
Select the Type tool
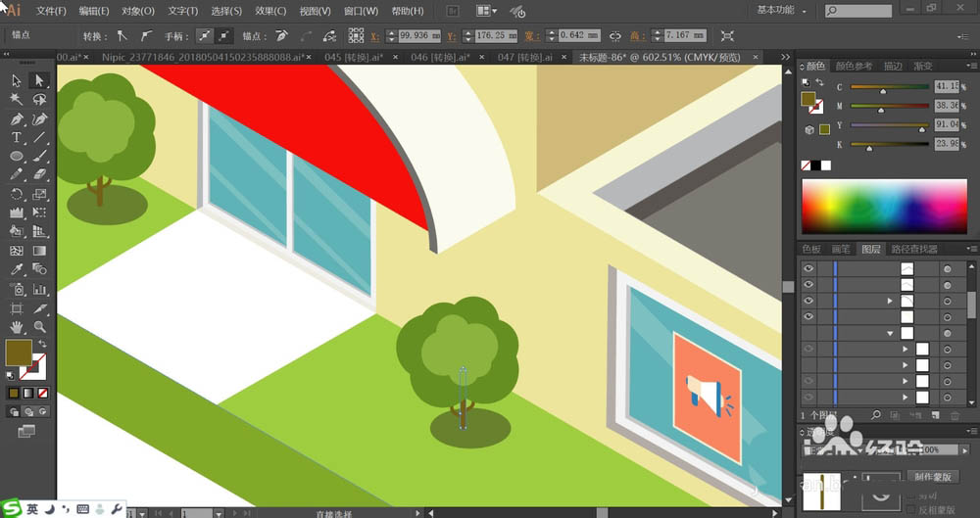[17, 137]
